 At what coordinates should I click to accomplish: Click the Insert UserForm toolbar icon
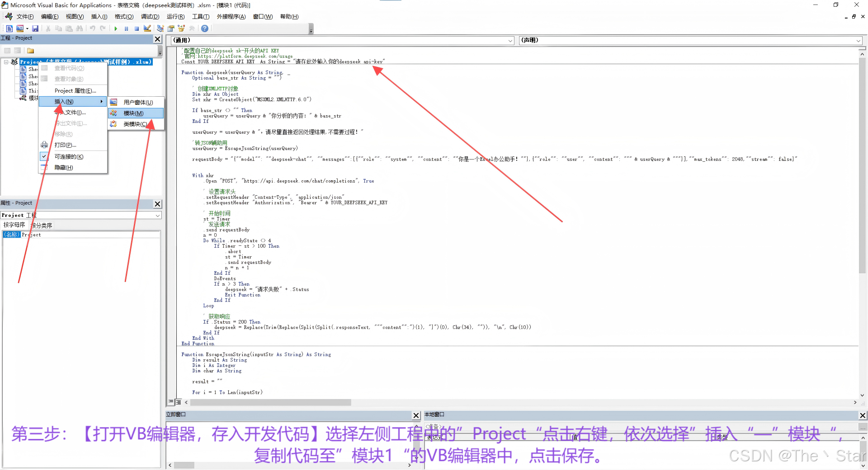[19, 28]
